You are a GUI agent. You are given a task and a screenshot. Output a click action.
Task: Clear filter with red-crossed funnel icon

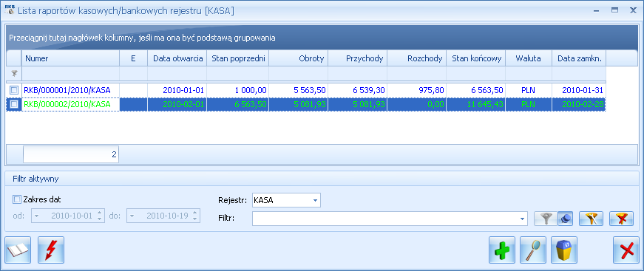(x=621, y=219)
